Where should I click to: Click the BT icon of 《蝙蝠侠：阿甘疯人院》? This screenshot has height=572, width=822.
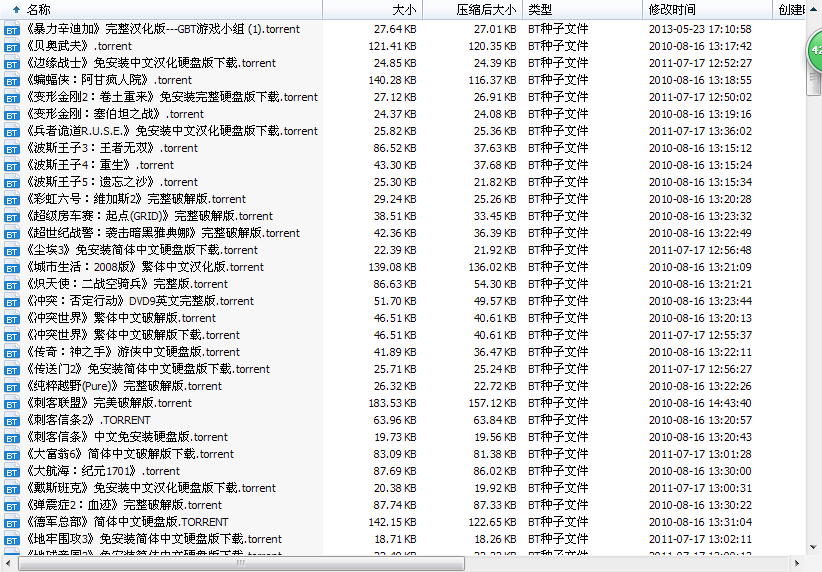tap(12, 81)
